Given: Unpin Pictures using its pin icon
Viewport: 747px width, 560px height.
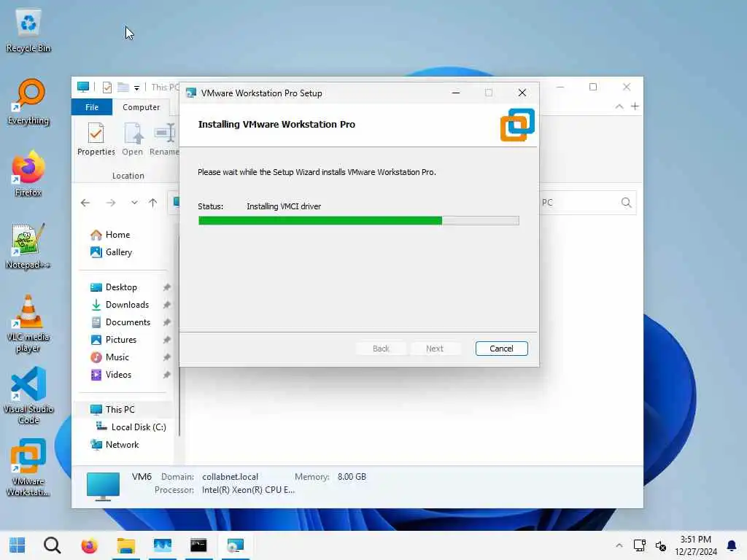Looking at the screenshot, I should coord(167,340).
